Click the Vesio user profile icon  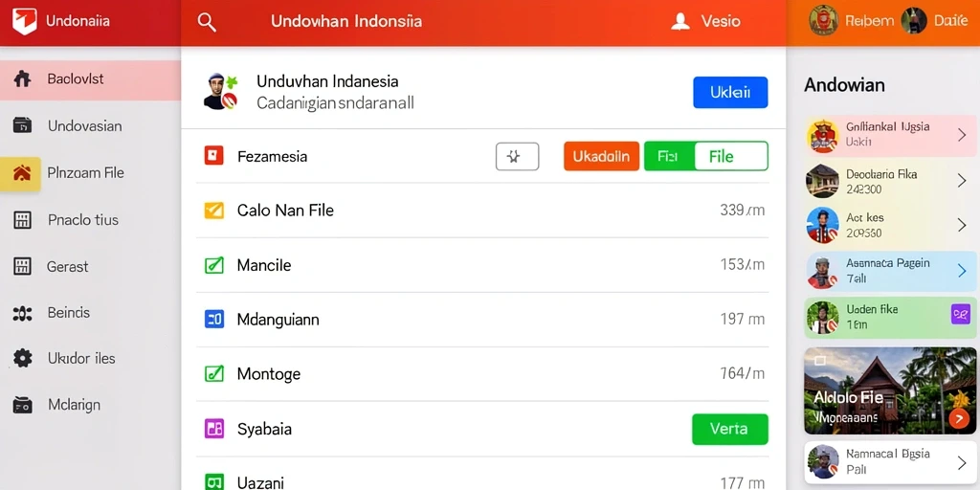[680, 22]
